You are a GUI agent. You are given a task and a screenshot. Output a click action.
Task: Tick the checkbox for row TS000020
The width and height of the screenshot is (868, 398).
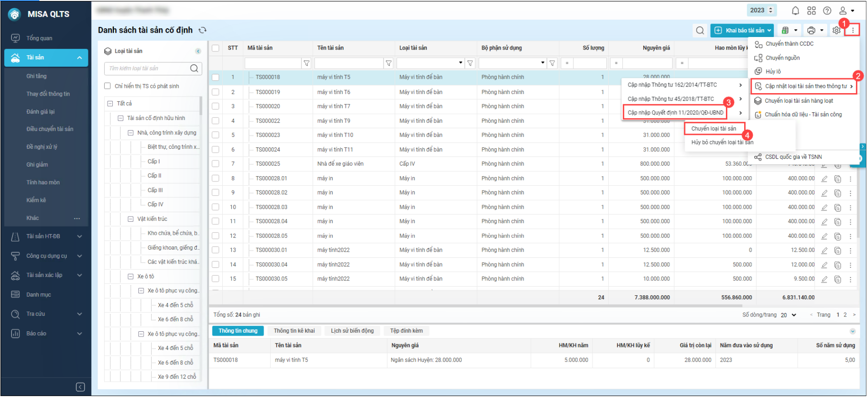click(216, 107)
